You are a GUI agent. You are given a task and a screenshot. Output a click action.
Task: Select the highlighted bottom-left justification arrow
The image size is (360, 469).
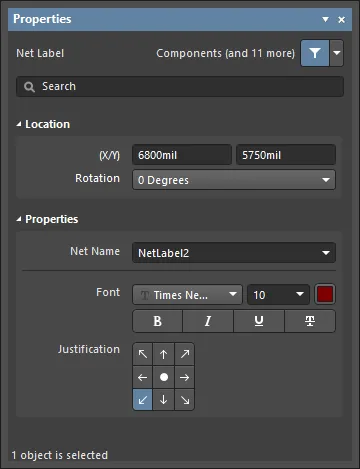143,400
